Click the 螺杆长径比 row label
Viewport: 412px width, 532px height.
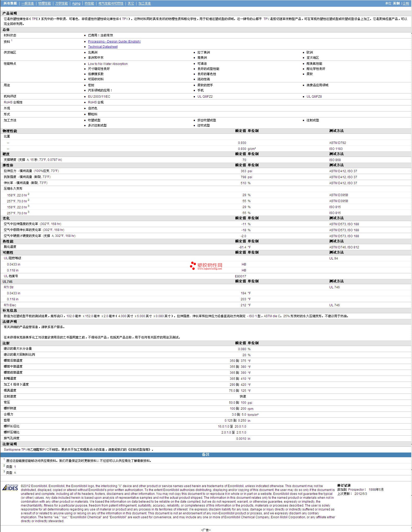tap(11, 426)
